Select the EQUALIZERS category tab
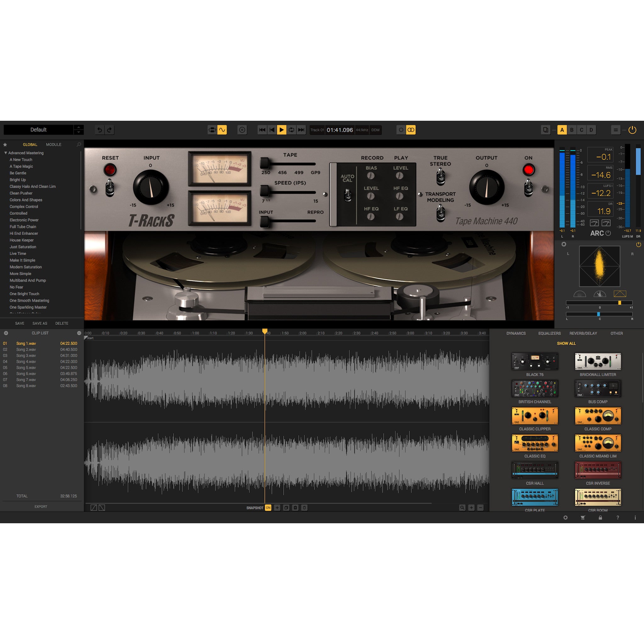644x644 pixels. [549, 333]
